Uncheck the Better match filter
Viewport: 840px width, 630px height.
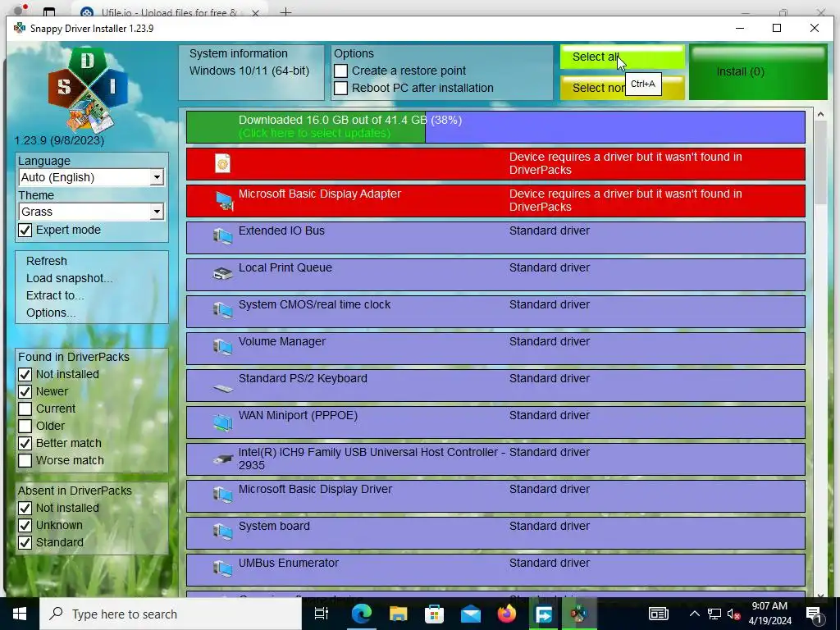(x=25, y=443)
